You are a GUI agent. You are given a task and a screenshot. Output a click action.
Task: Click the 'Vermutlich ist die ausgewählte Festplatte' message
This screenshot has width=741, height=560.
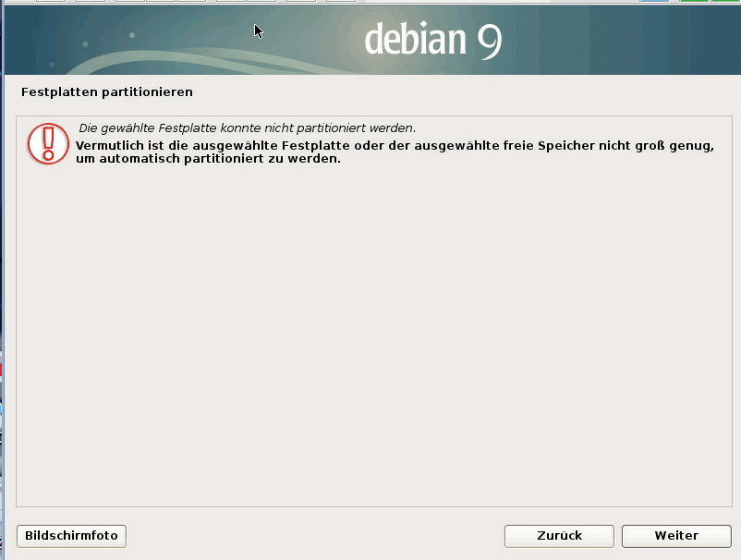click(395, 152)
